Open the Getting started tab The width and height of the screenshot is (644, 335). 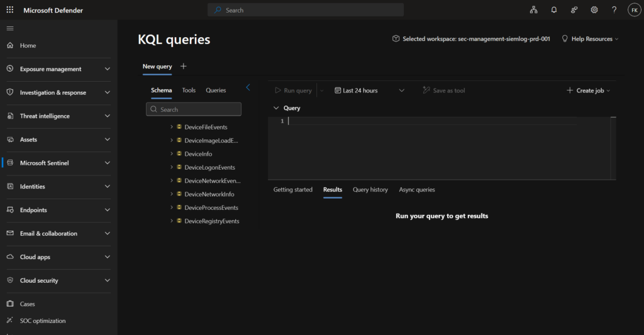293,190
